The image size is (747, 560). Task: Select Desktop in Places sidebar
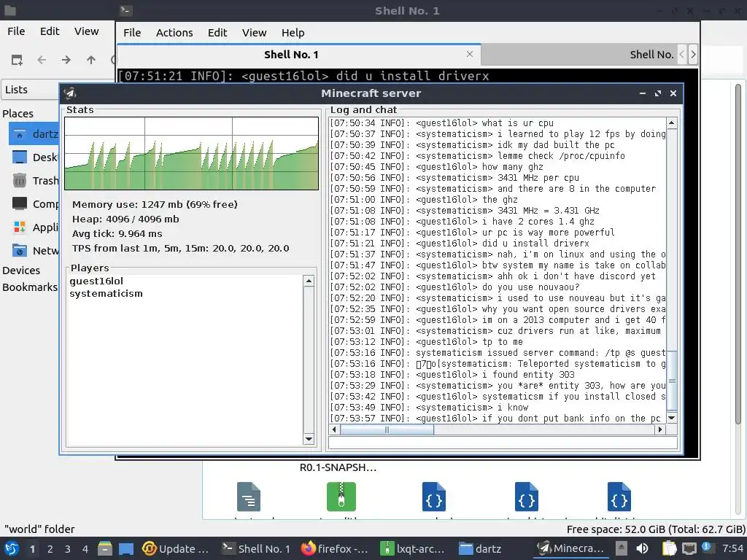(x=34, y=157)
